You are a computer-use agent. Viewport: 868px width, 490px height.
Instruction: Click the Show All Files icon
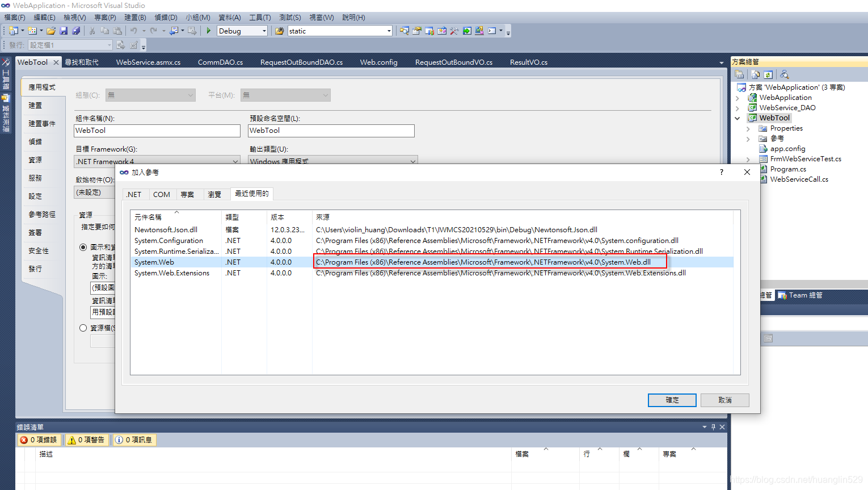(755, 74)
